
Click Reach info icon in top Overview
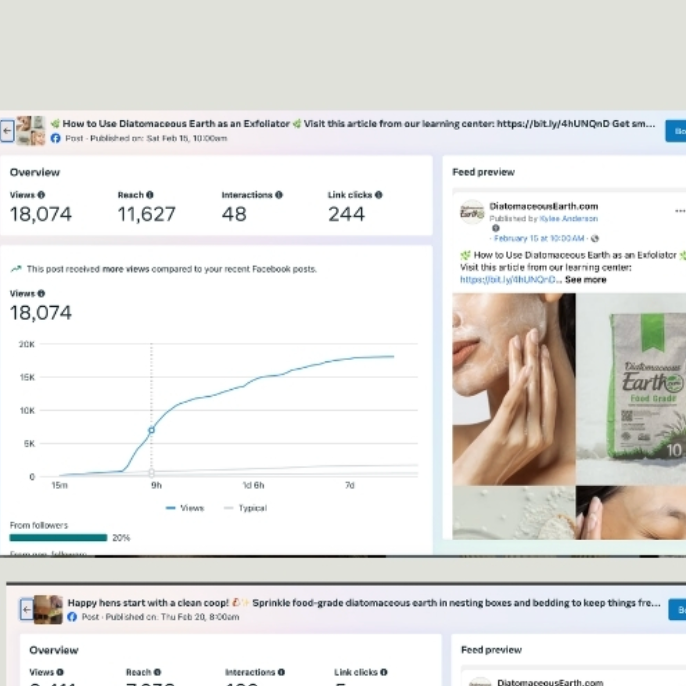(150, 195)
